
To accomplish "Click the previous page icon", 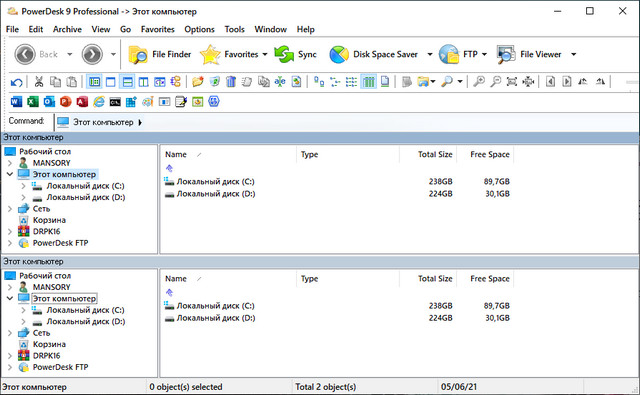I will tap(550, 82).
